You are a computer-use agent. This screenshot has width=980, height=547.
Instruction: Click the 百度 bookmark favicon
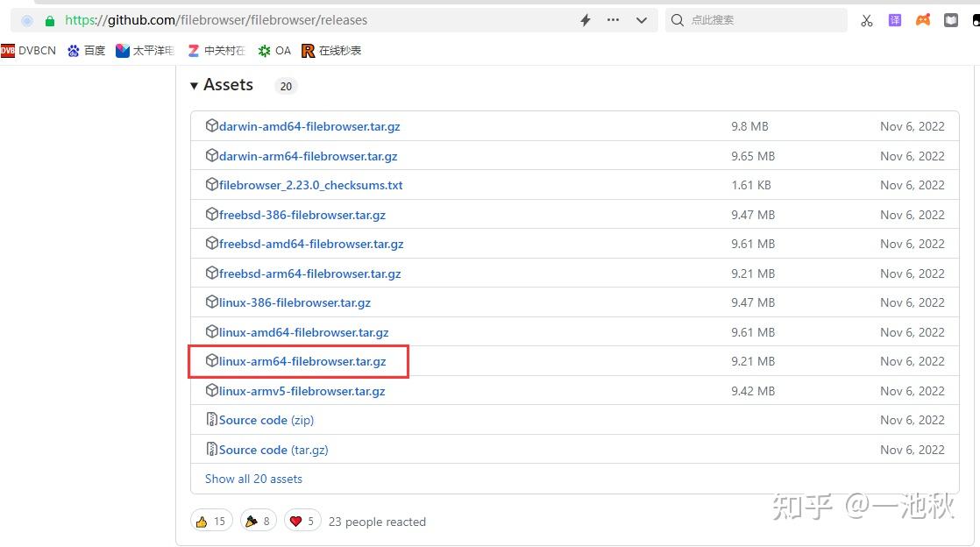click(x=74, y=50)
